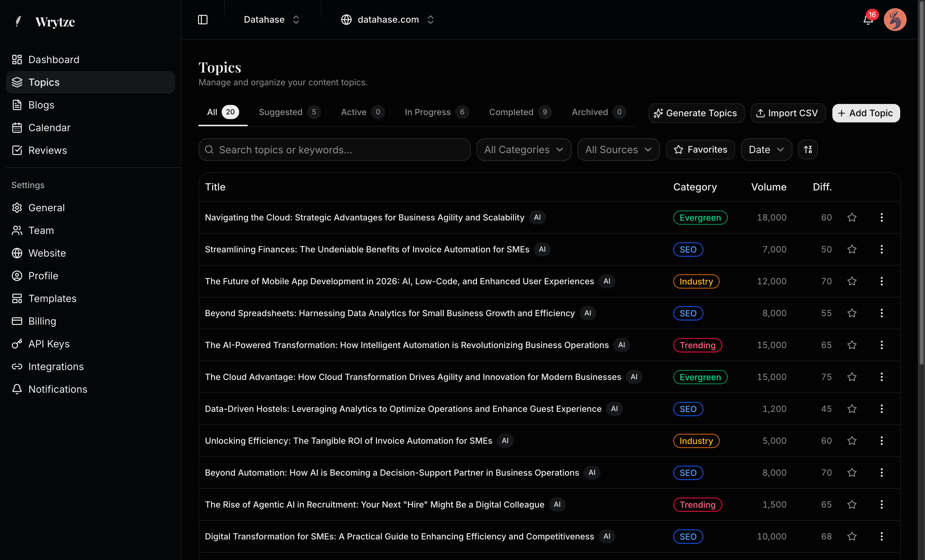
Task: Open row menu for AI-Powered Transformation topic
Action: (882, 345)
